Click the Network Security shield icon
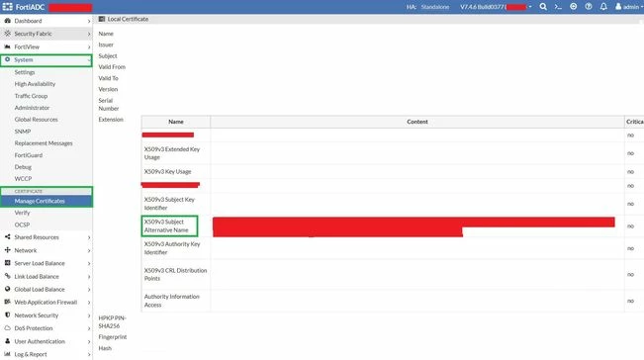 point(7,315)
